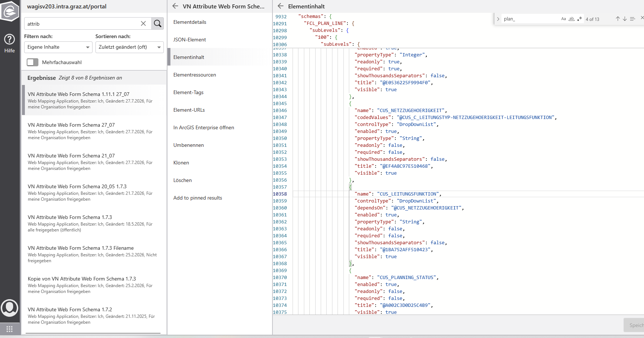
Task: Toggle Match Whole Word in find widget
Action: 572,19
